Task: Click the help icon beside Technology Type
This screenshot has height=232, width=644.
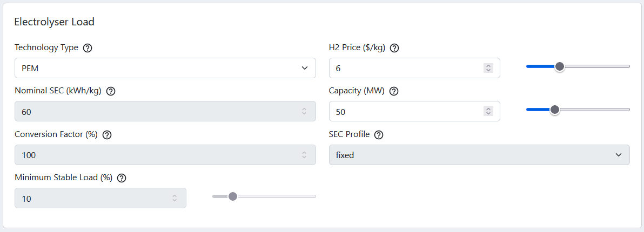Action: (x=88, y=48)
